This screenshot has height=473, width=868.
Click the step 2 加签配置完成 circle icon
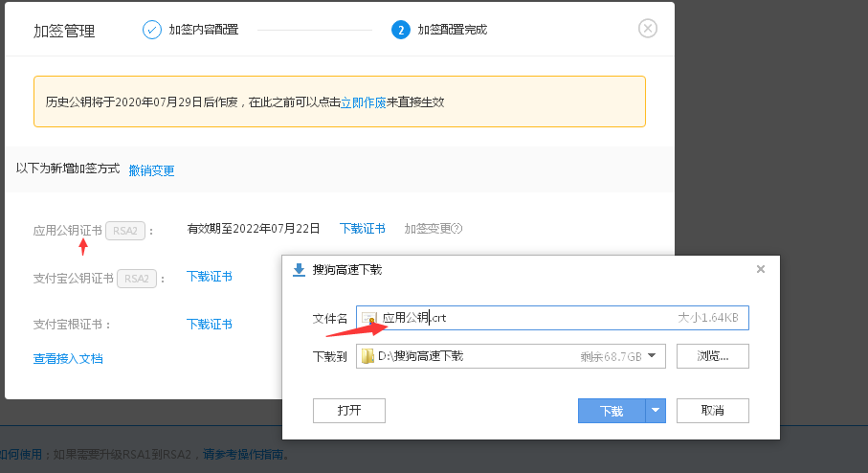point(401,30)
